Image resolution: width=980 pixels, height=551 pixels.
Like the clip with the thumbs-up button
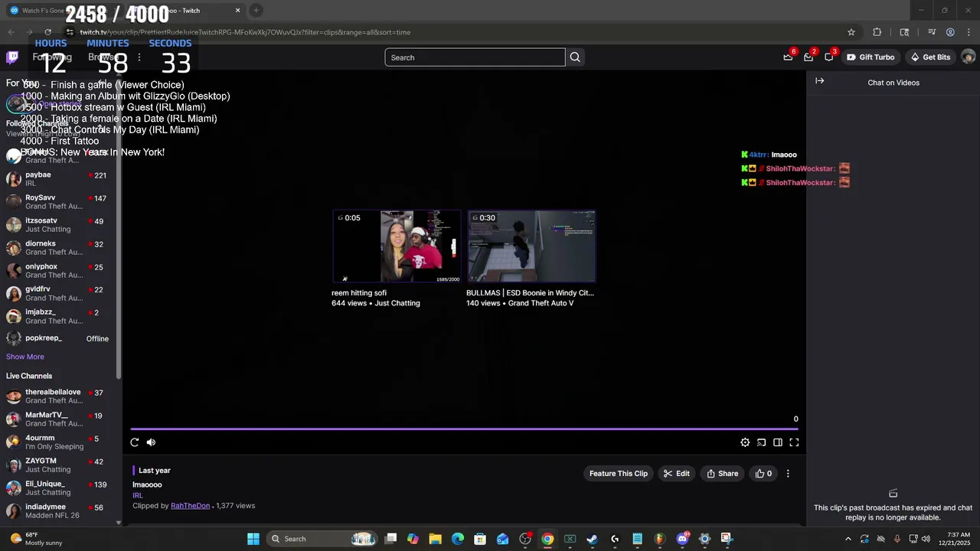tap(764, 474)
